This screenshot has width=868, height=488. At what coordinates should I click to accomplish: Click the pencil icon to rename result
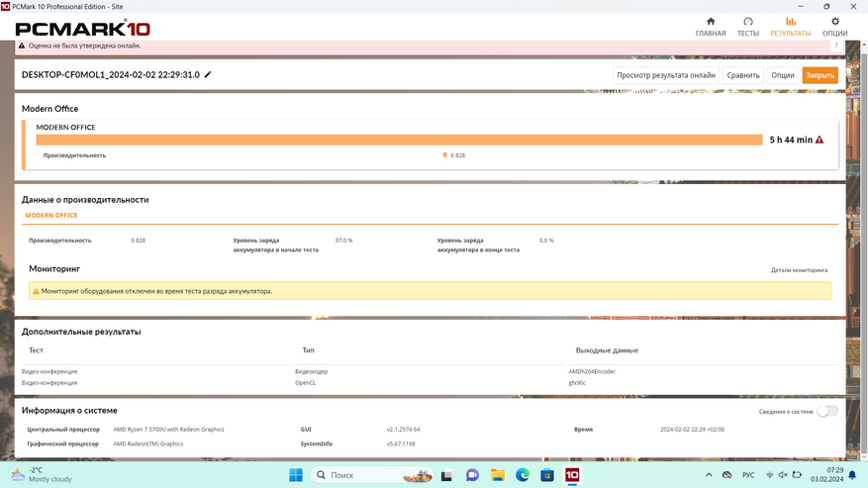pos(208,75)
